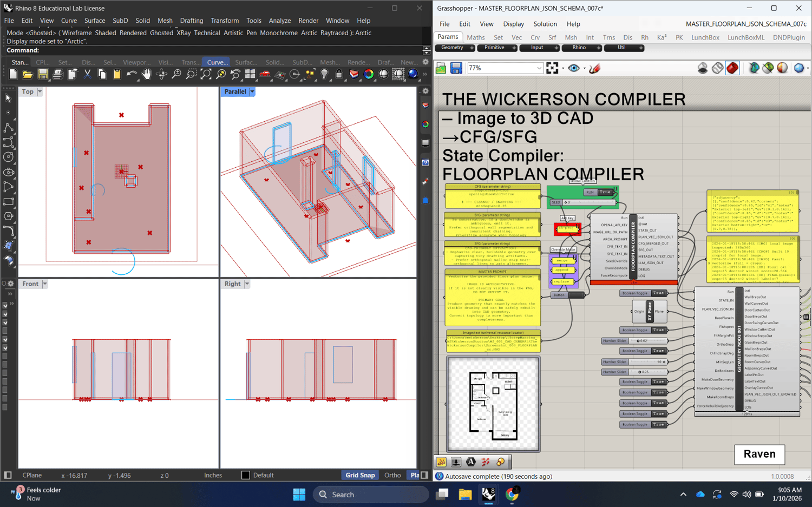Click the Zoom Extents icon in Rhino toolbar
812x507 pixels.
pos(206,75)
